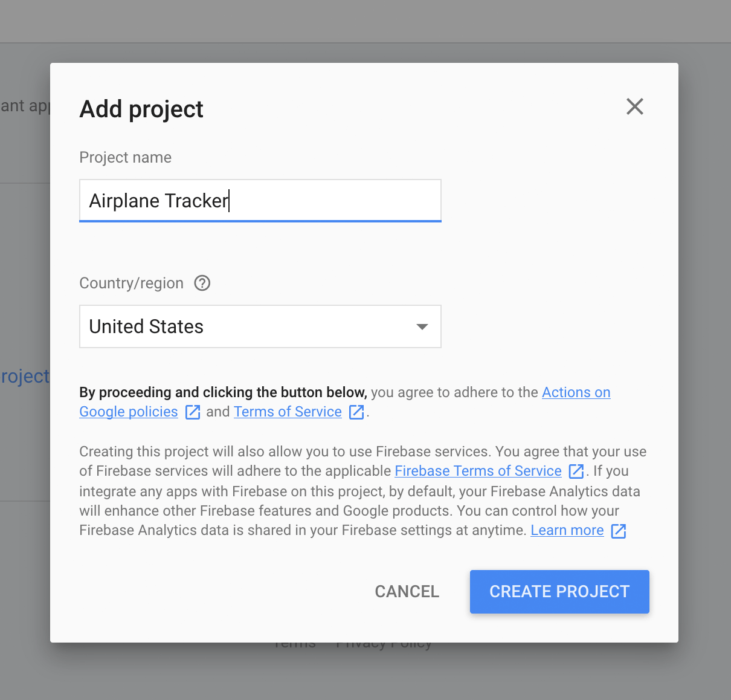Click external icon after Firebase Terms

coord(576,471)
